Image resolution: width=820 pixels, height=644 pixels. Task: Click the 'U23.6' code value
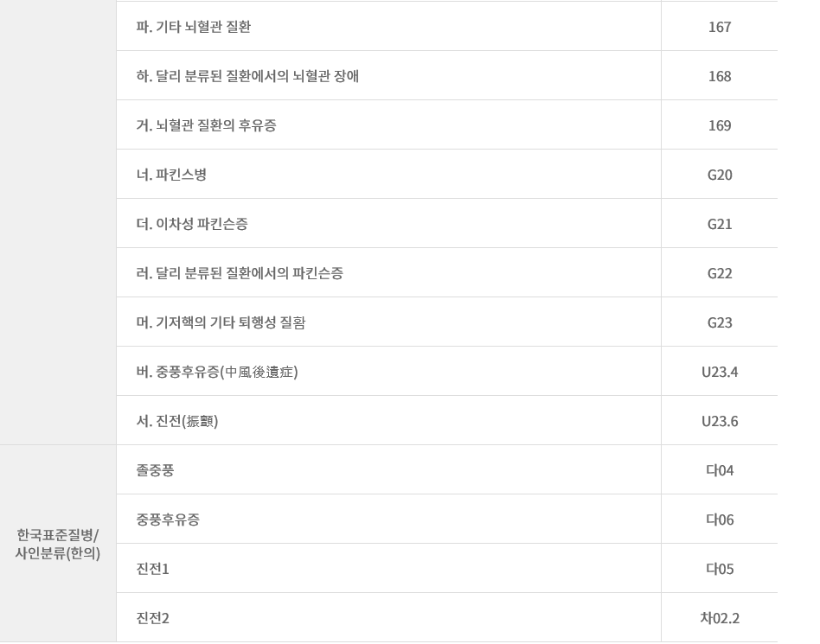(x=720, y=421)
